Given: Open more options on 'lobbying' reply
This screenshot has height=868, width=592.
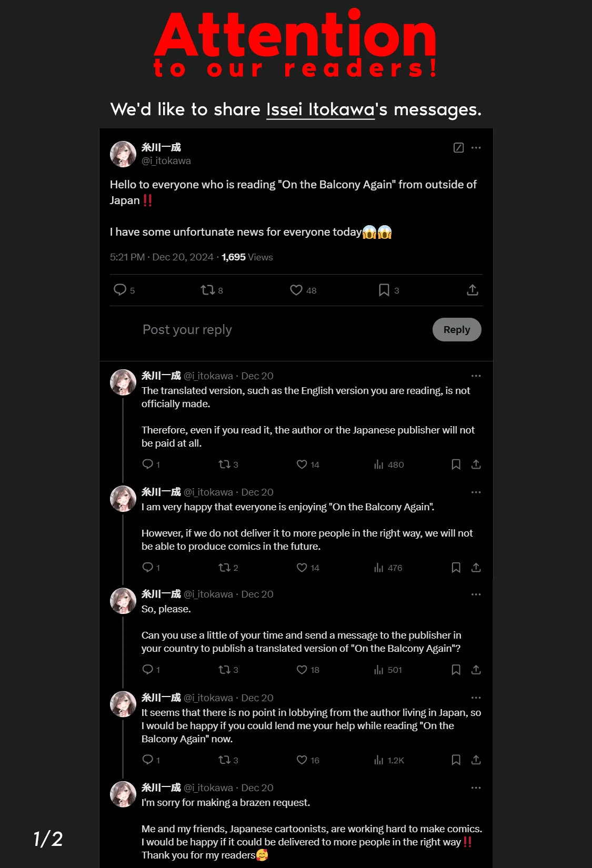Looking at the screenshot, I should click(x=476, y=698).
